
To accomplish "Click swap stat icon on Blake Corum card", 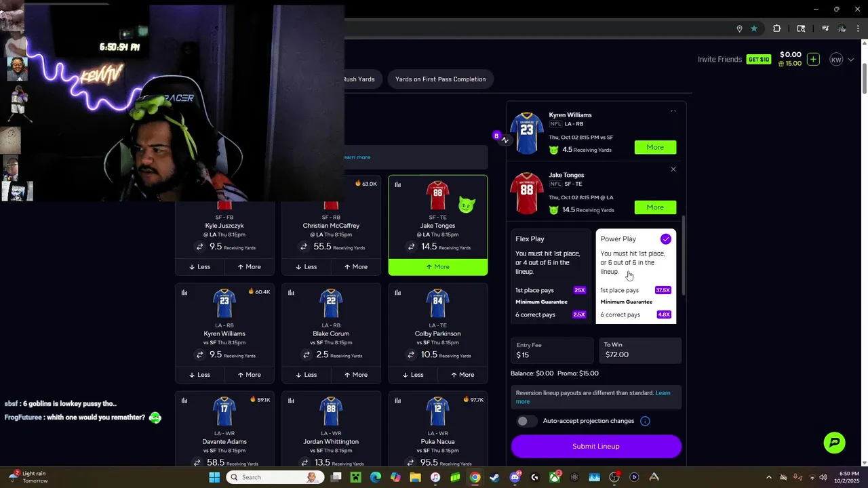I will pos(306,354).
